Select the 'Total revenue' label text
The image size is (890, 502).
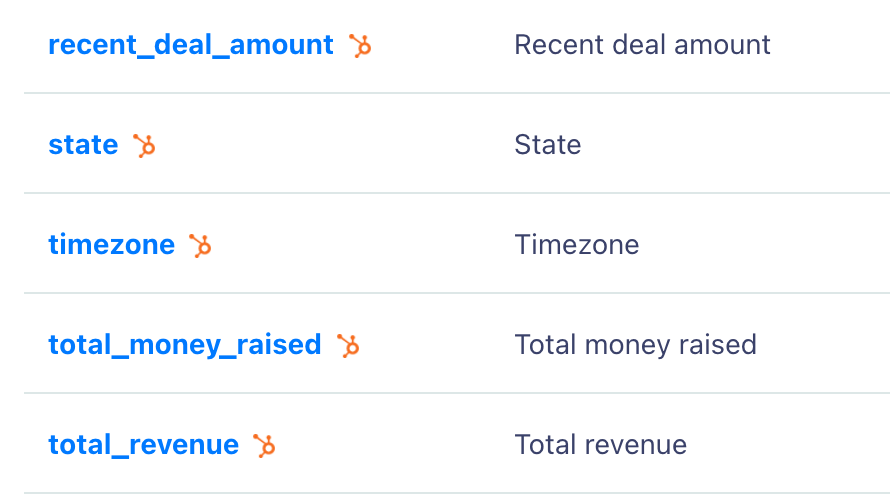tap(601, 445)
